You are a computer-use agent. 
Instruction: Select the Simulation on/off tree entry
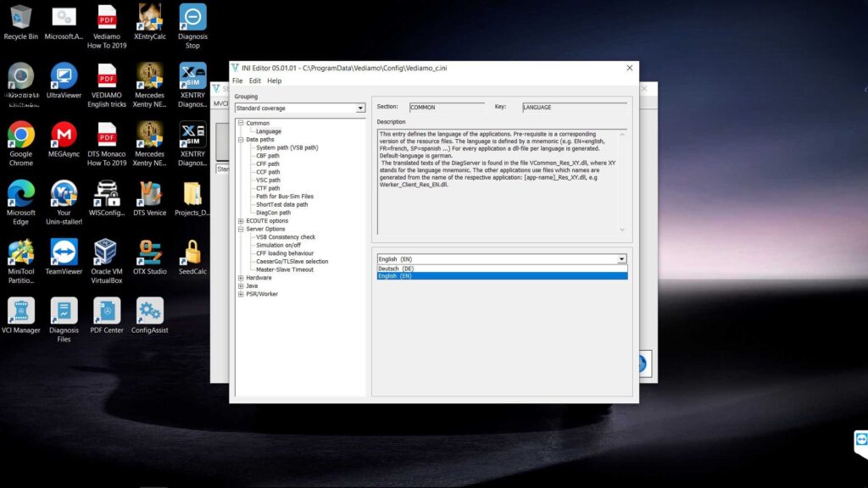click(x=278, y=246)
